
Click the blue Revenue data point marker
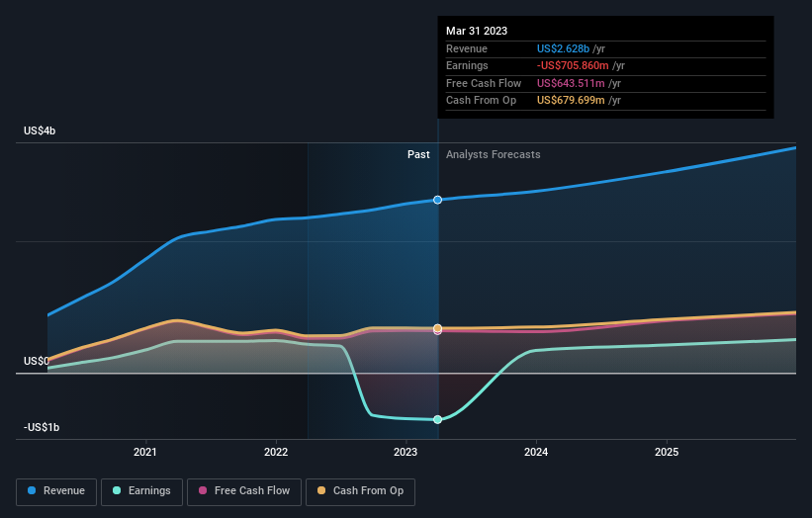point(437,200)
